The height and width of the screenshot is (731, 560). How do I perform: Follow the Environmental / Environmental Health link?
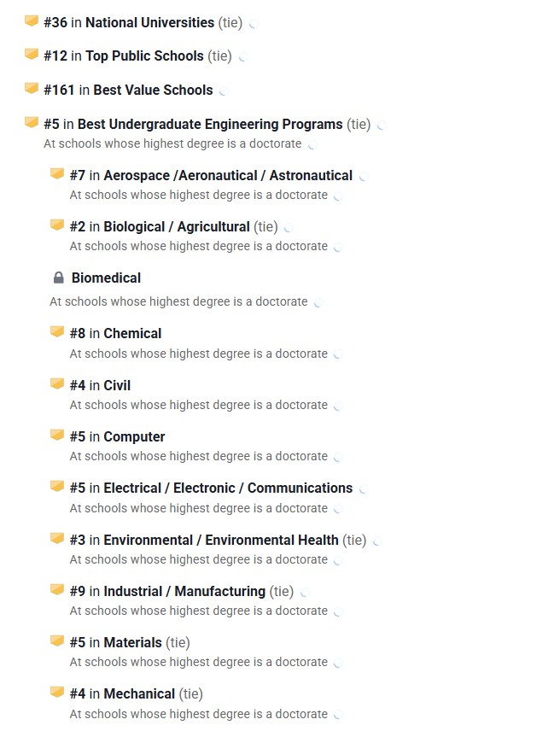[221, 541]
